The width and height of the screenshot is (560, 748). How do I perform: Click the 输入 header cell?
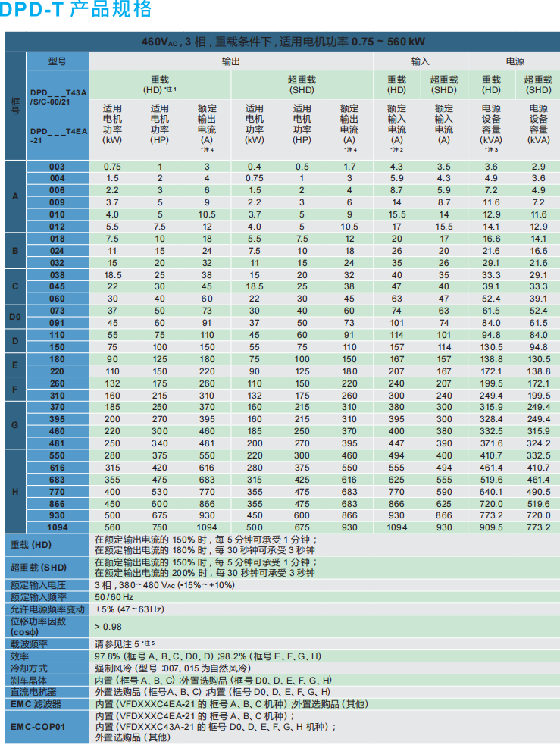(421, 61)
